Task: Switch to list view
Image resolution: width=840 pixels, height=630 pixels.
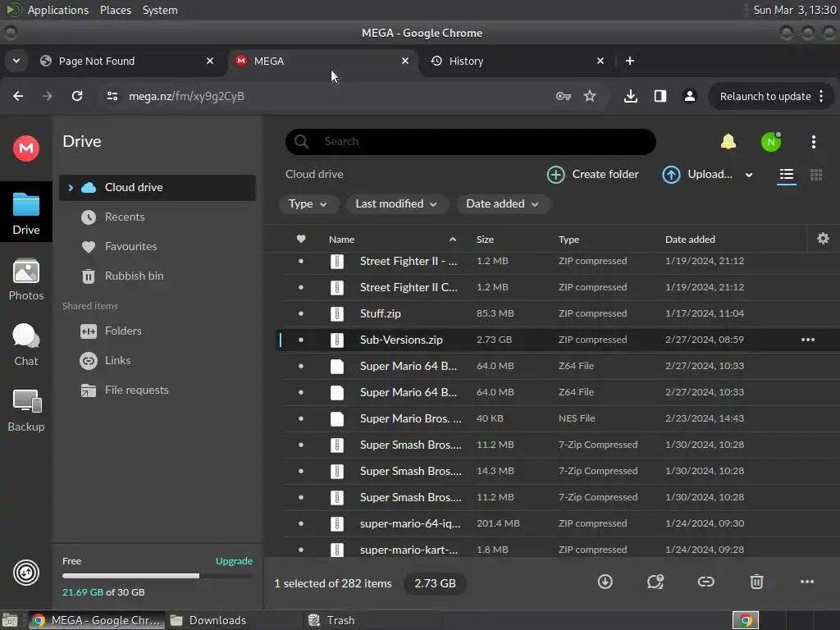Action: (x=787, y=175)
